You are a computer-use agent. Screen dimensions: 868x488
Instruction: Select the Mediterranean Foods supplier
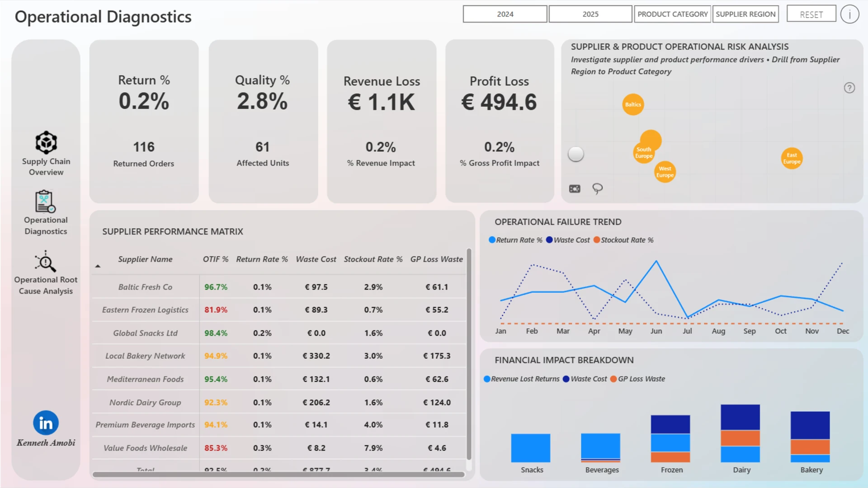coord(145,379)
